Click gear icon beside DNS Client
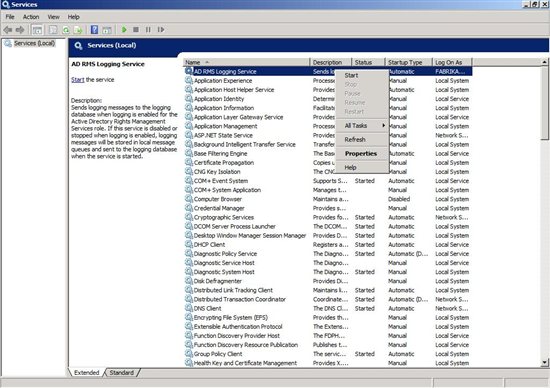550x388 pixels. [189, 308]
